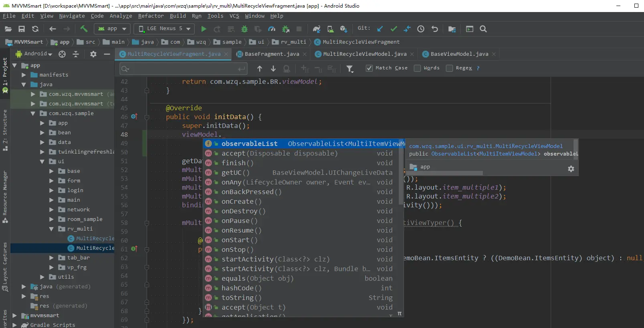Expand the tab_bar folder in tree
This screenshot has height=328, width=644.
coord(51,258)
